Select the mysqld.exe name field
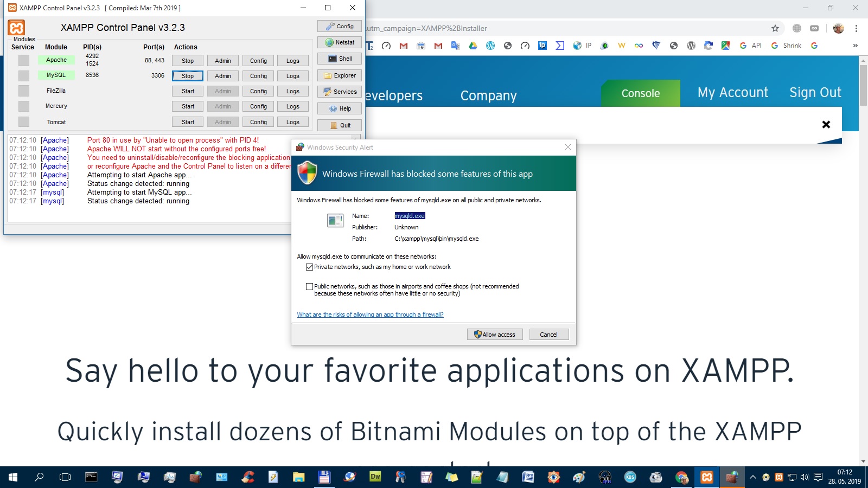Image resolution: width=868 pixels, height=488 pixels. pos(410,216)
